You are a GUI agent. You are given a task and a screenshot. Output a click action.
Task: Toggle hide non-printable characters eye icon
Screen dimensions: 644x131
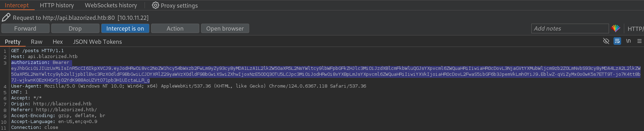(606, 41)
